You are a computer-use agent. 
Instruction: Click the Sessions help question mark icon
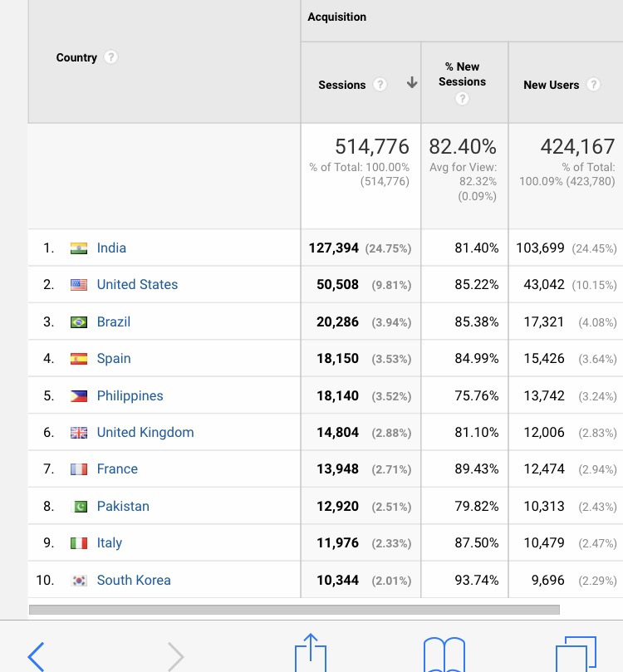point(380,85)
